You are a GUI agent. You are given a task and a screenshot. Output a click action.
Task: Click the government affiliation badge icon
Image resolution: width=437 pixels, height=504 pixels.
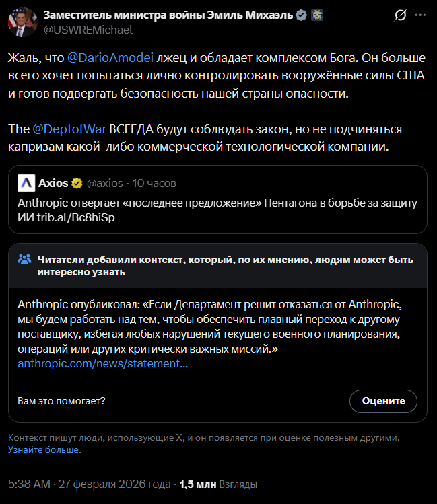pos(315,15)
